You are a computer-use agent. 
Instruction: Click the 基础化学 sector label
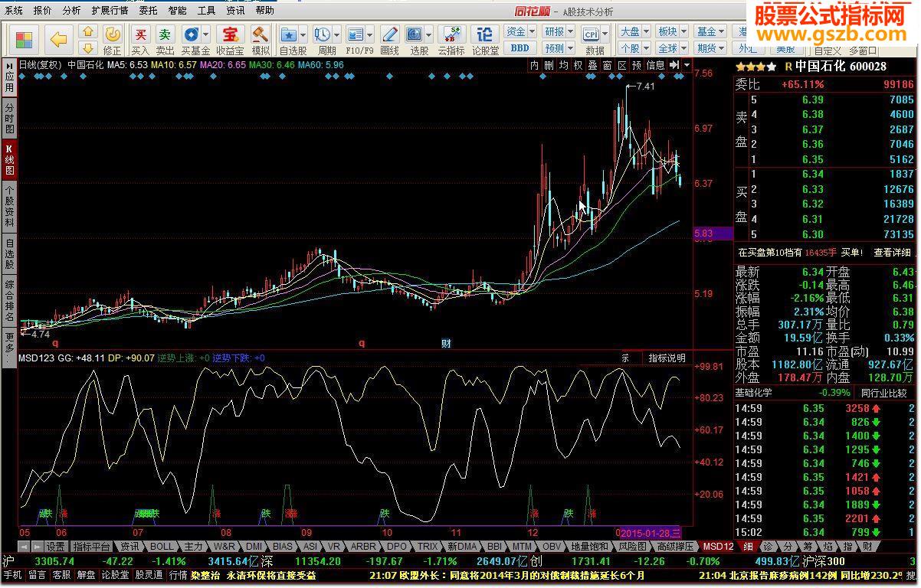pyautogui.click(x=754, y=393)
